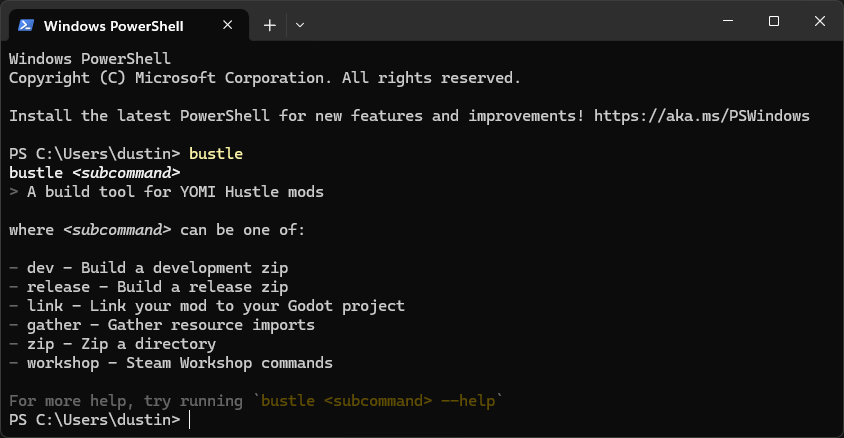Open the https://aka.ms/PSWindows link
Screen dimensions: 844x438
[x=701, y=116]
